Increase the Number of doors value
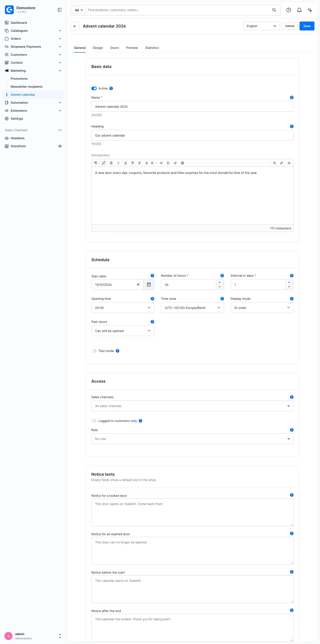The height and width of the screenshot is (644, 320). click(219, 282)
